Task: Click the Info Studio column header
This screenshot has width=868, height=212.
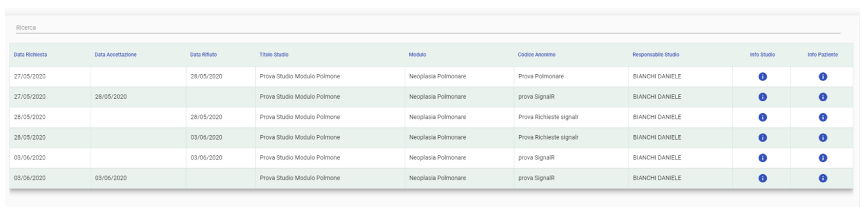Action: point(762,55)
